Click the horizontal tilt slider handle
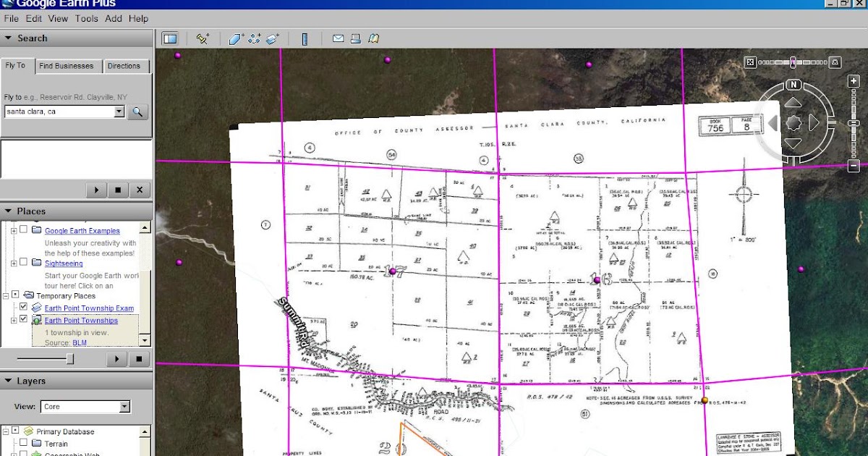 (x=793, y=62)
